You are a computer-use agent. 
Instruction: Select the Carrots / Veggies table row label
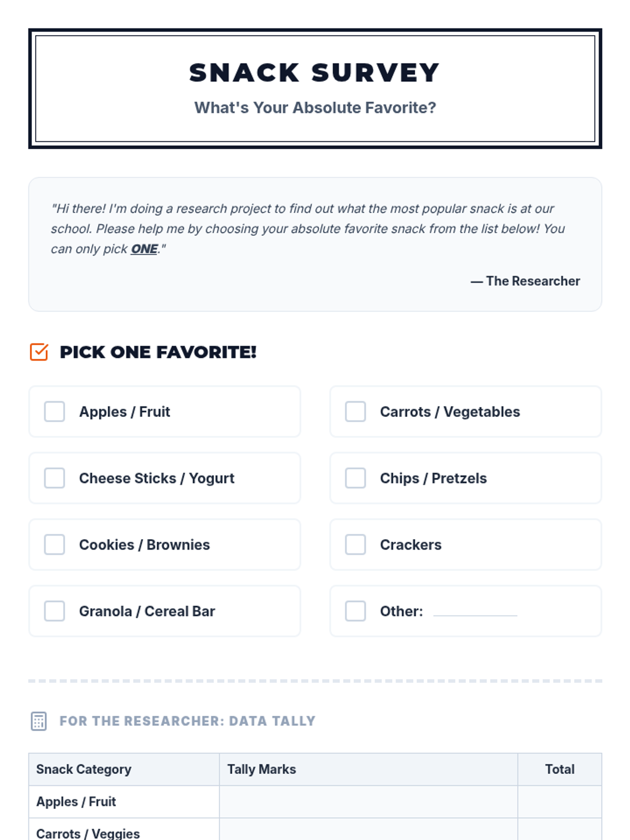tap(88, 833)
